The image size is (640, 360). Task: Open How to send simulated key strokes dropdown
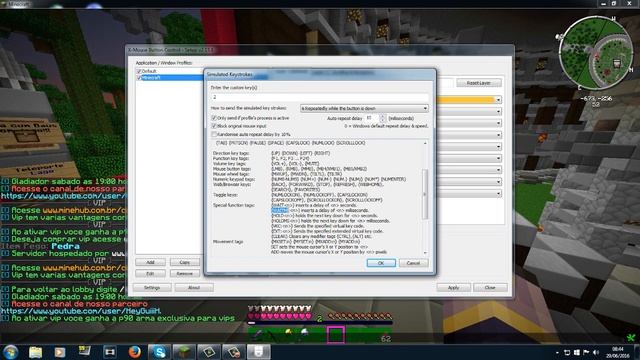click(364, 109)
